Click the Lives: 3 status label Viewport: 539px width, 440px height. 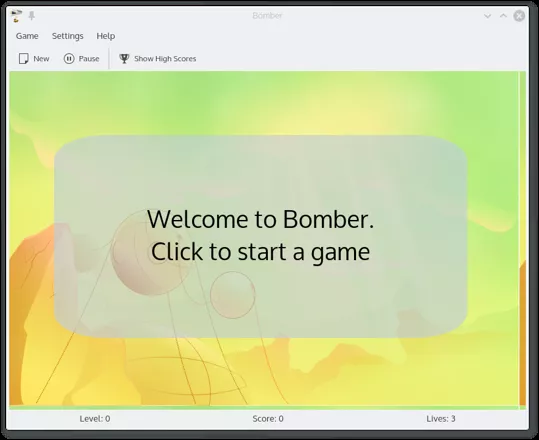point(441,419)
